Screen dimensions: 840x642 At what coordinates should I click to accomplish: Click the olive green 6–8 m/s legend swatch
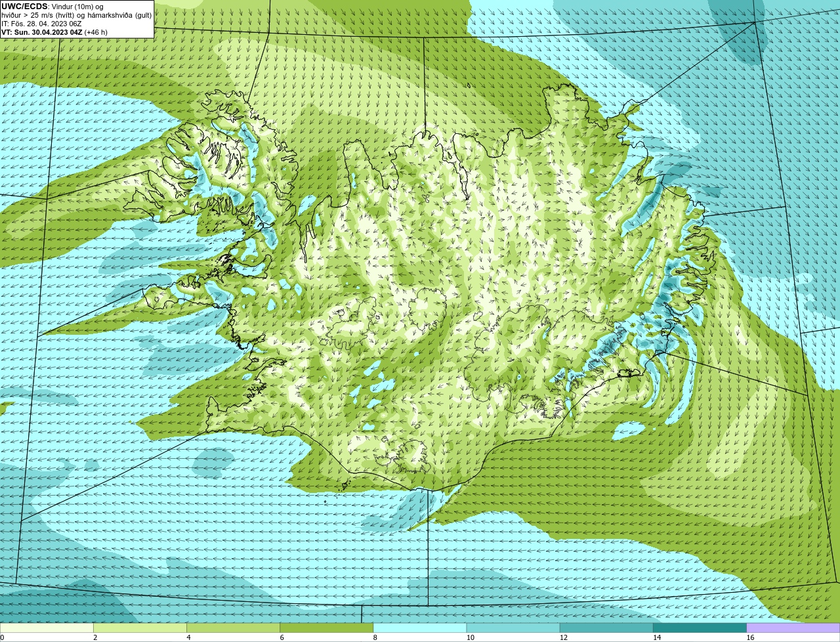[326, 628]
